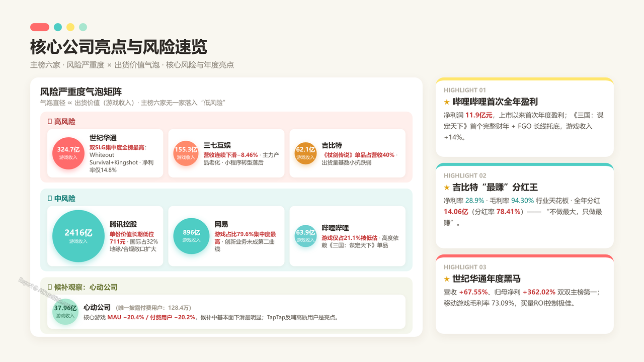
Task: Click the red pill shape above the title
Action: pos(40,27)
